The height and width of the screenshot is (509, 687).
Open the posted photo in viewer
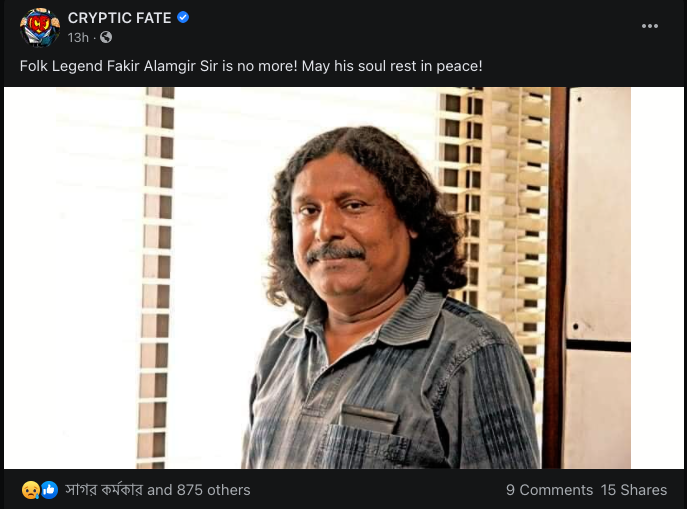(344, 278)
